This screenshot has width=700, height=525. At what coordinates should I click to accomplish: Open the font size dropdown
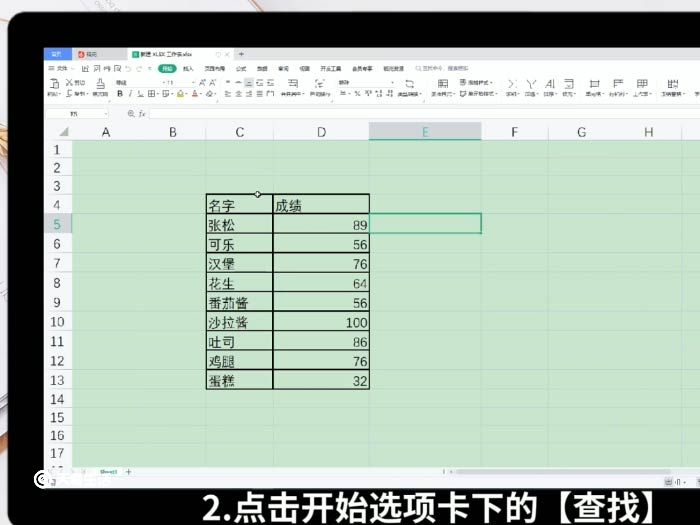click(193, 83)
